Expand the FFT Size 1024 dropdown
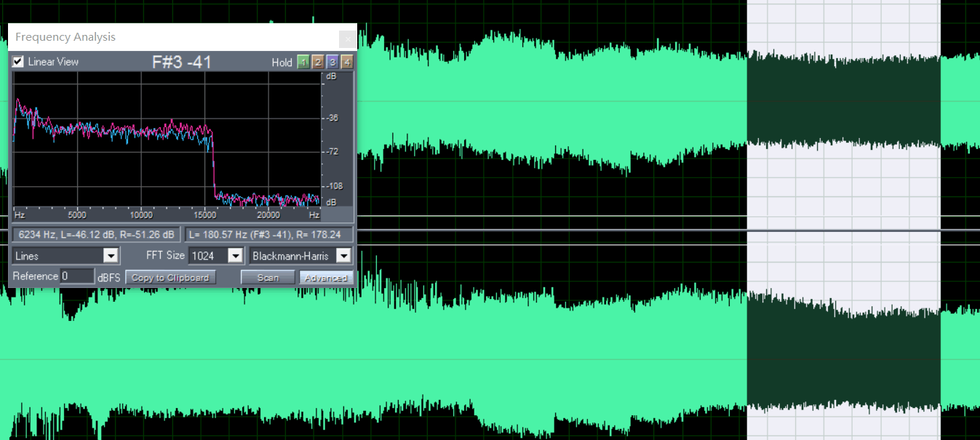Image resolution: width=980 pixels, height=440 pixels. pos(235,256)
